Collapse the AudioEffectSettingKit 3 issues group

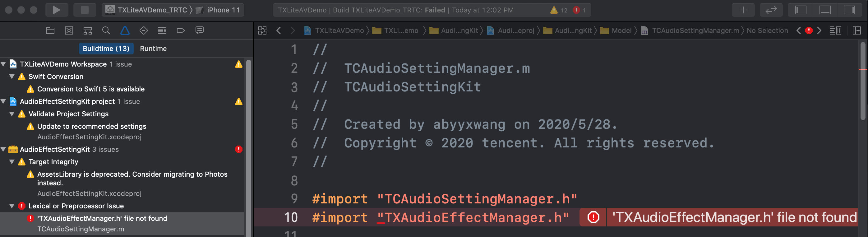coord(3,149)
